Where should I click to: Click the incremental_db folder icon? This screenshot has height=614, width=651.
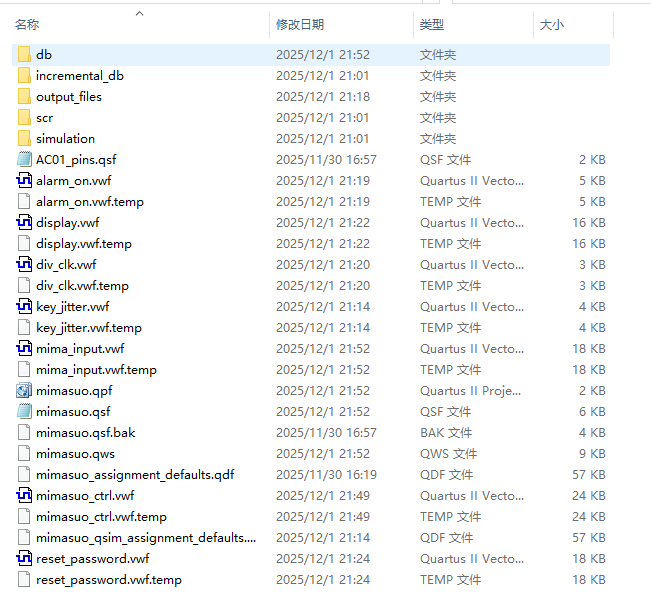click(x=24, y=76)
